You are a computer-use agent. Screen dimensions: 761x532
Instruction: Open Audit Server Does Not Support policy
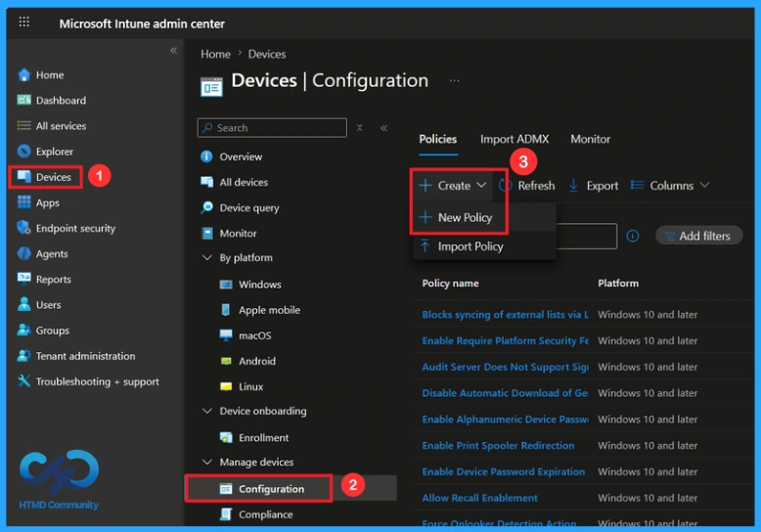point(505,367)
